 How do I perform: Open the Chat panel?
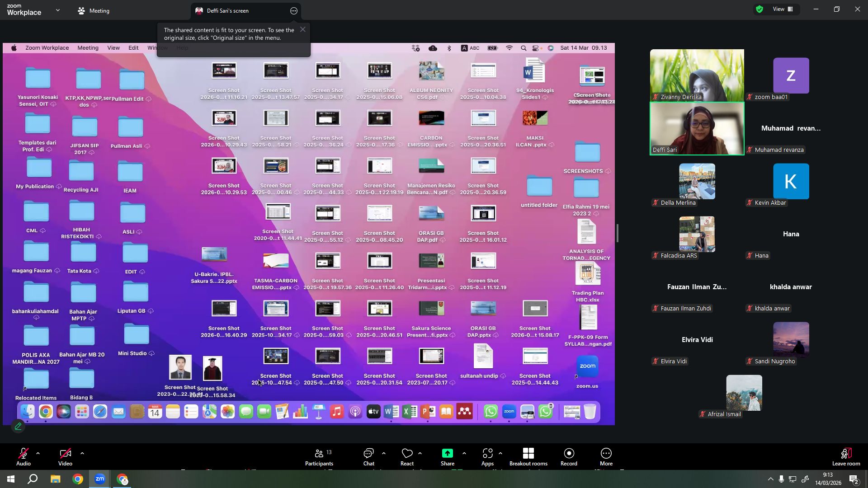pyautogui.click(x=369, y=456)
